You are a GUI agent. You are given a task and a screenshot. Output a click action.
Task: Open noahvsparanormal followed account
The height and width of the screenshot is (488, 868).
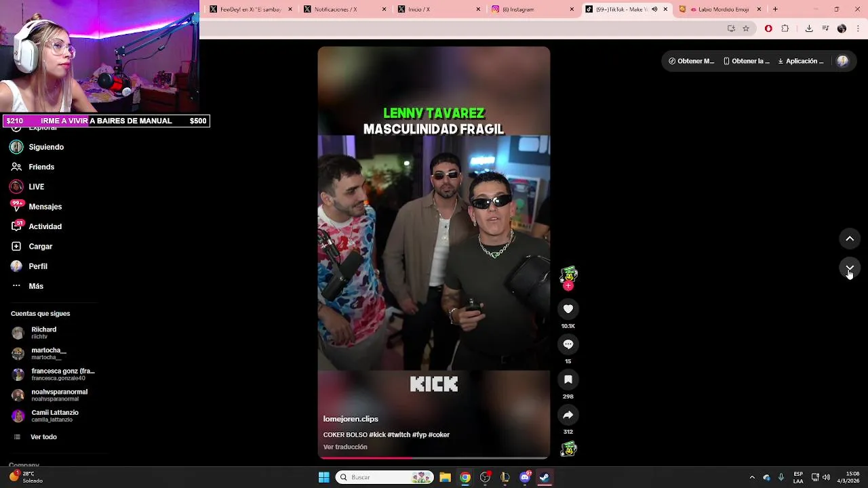click(49, 395)
